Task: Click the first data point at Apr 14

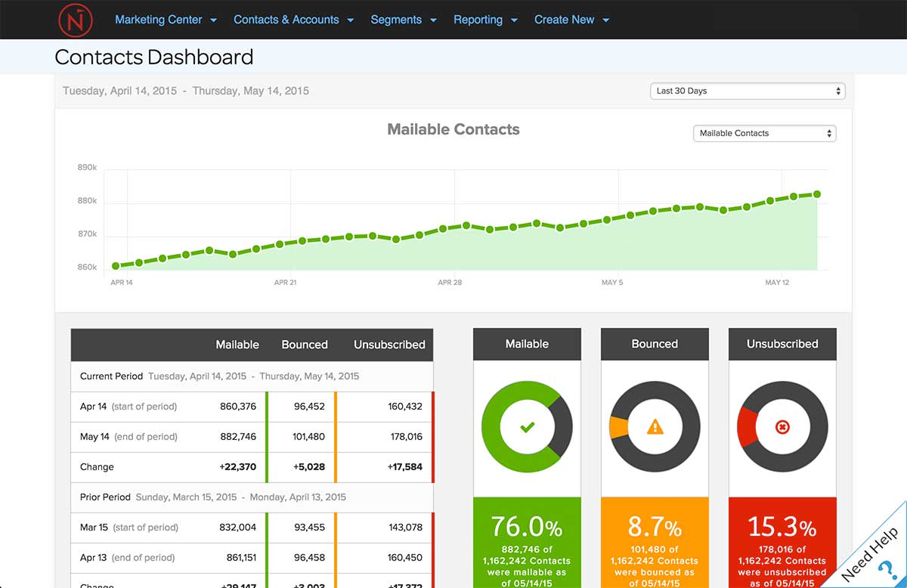Action: point(116,266)
